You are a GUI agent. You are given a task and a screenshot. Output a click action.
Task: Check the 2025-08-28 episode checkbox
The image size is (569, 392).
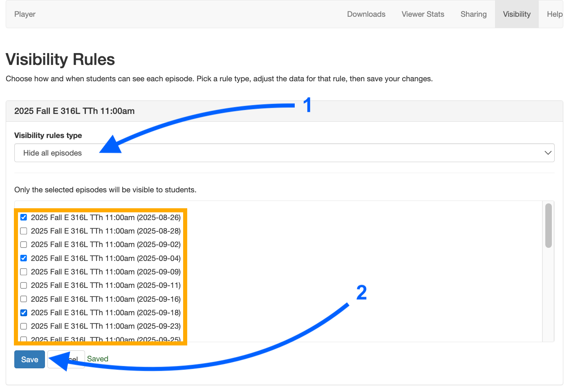[x=24, y=231]
